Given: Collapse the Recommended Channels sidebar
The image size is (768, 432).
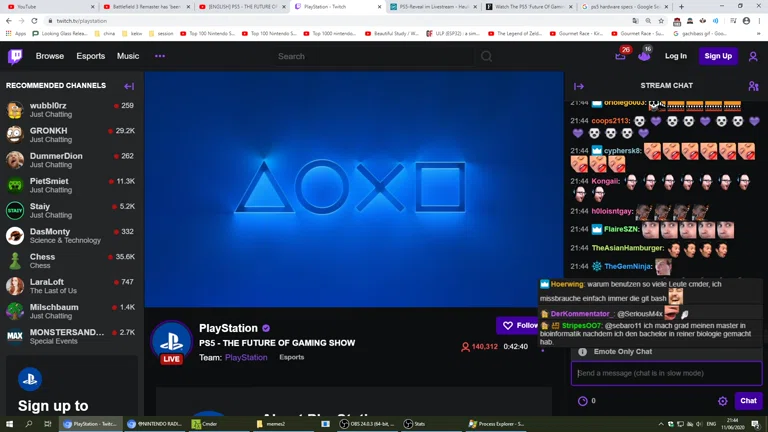Looking at the screenshot, I should [x=129, y=86].
